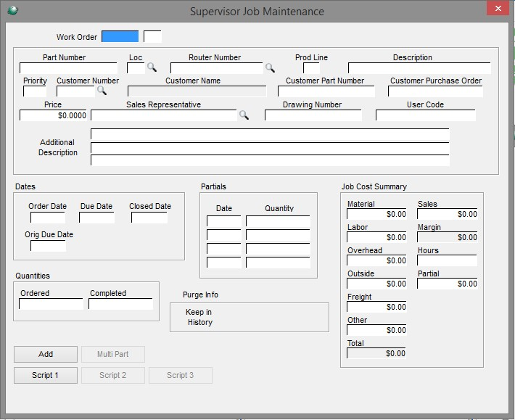The image size is (515, 420).
Task: Click the Completed quantity field
Action: [121, 304]
